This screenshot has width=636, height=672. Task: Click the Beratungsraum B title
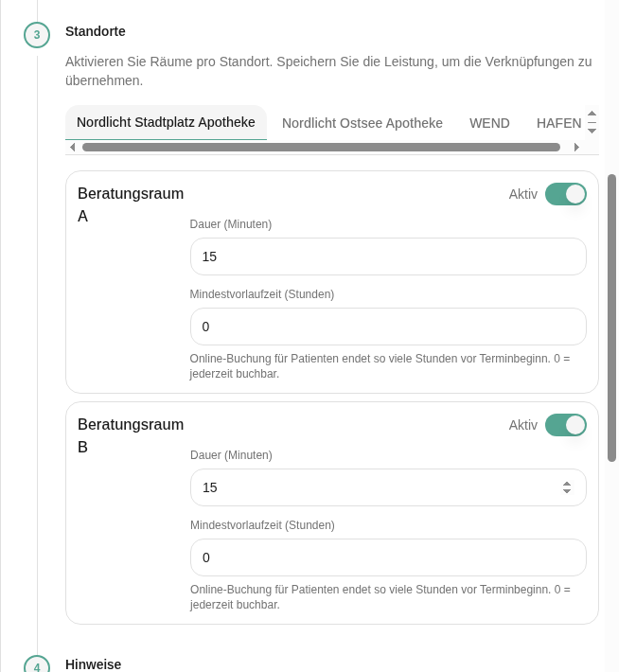tap(131, 436)
